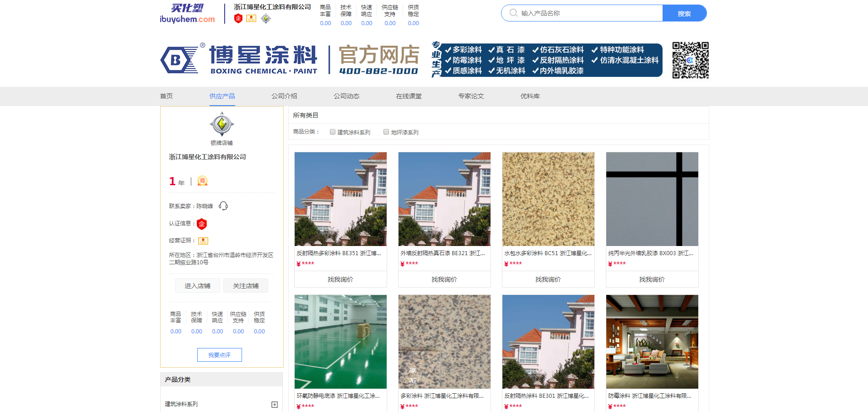Click the 所有类目 heading

(x=306, y=115)
